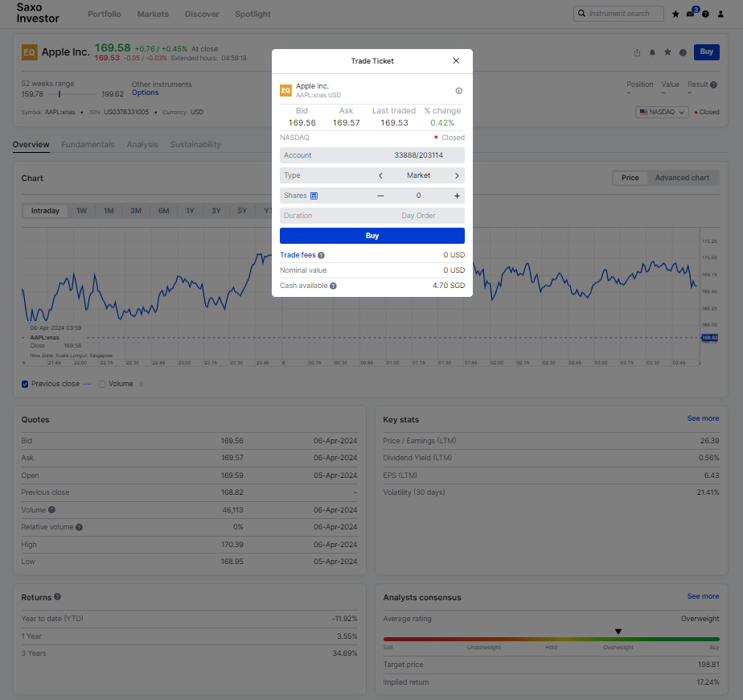Open See more in Key stats

[x=703, y=418]
